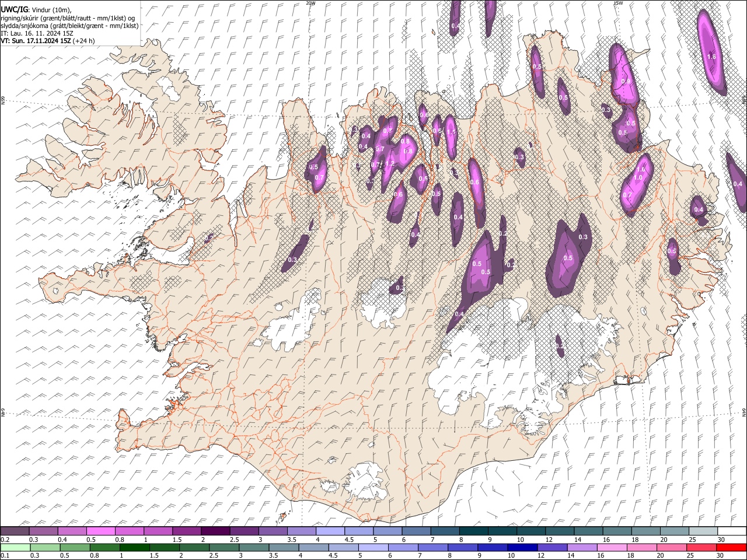The height and width of the screenshot is (560, 747).
Task: Click the '1.2' snowfall value on the map
Action: point(390,163)
